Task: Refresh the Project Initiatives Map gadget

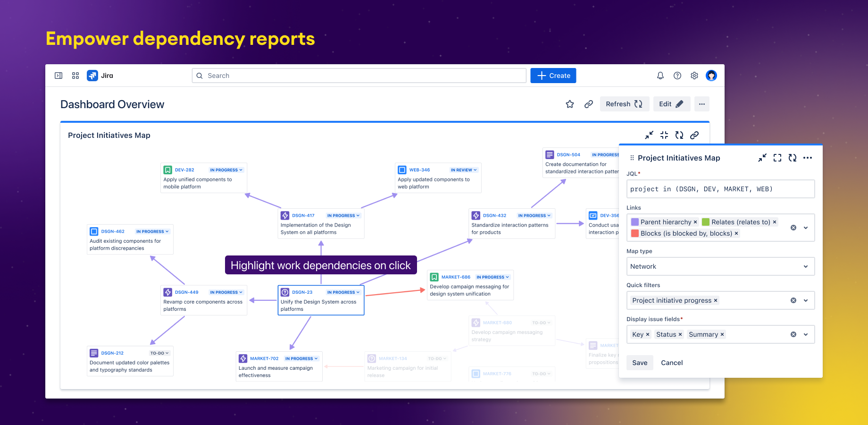Action: [679, 136]
